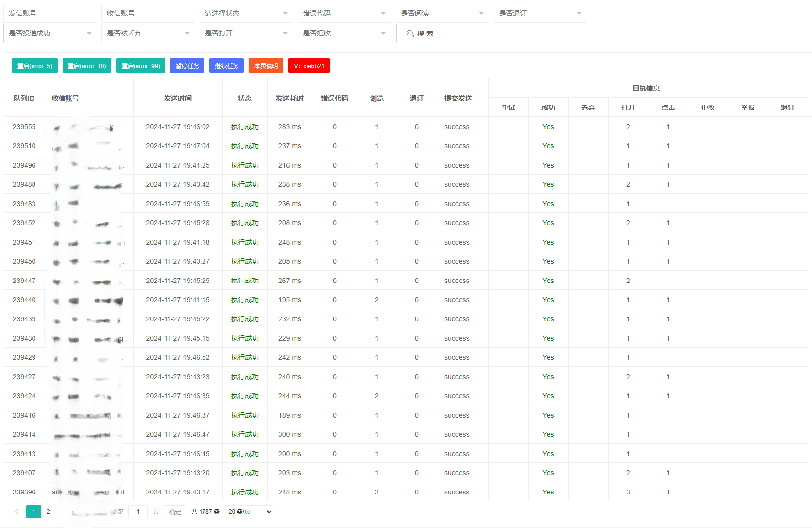Click the 300 ms duration cell

coord(290,434)
